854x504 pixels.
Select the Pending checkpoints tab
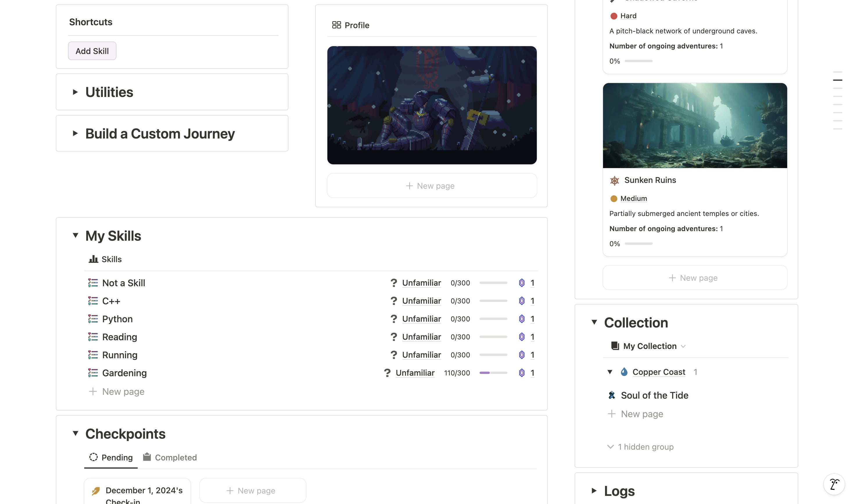coord(111,458)
